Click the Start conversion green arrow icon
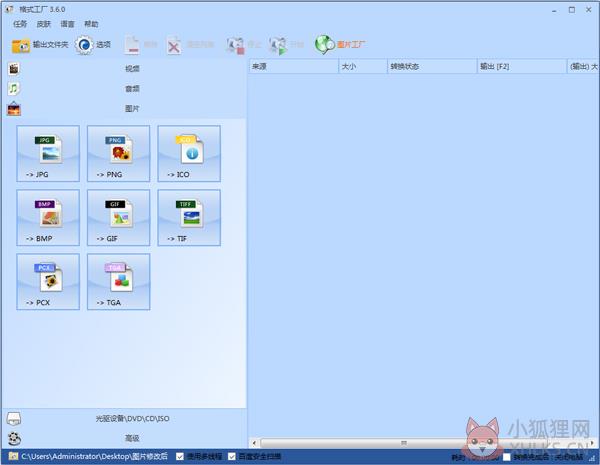The height and width of the screenshot is (465, 600). 278,46
